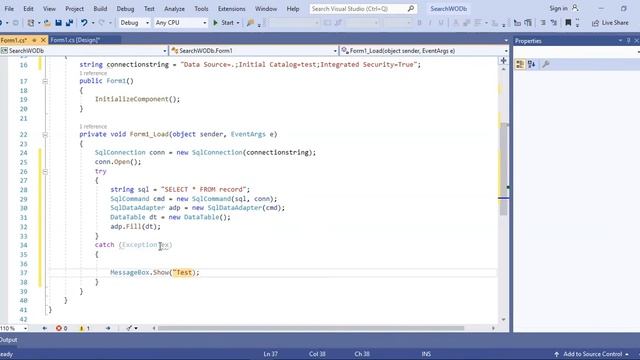Open the Properties panel window options dropdown
The image size is (640, 360).
pyautogui.click(x=620, y=41)
